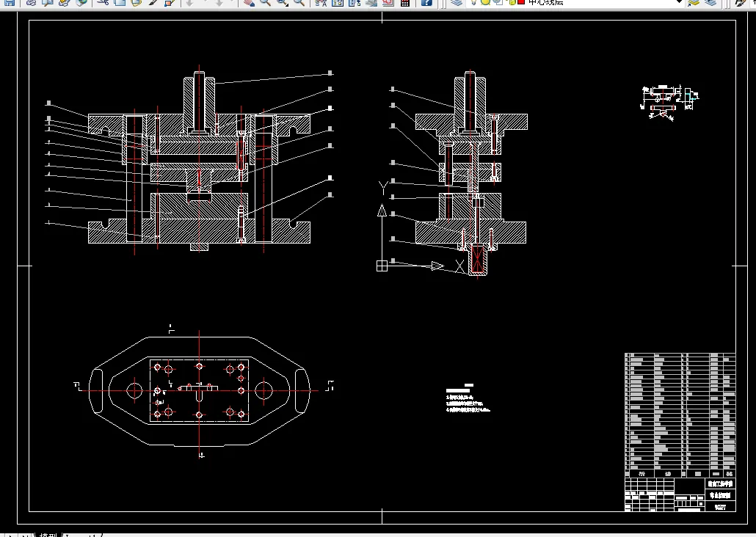Image resolution: width=756 pixels, height=537 pixels.
Task: Open the Tool Palettes window icon
Action: tap(355, 2)
